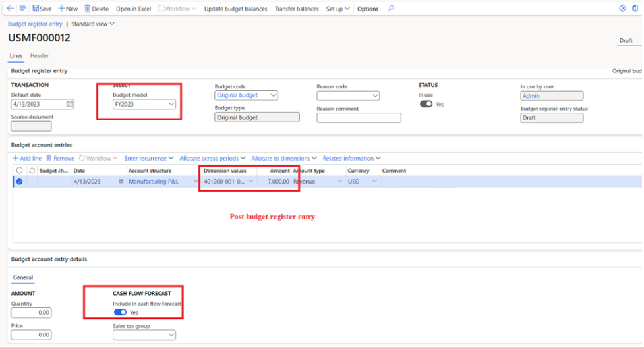Open the Default date calendar picker
The height and width of the screenshot is (347, 644).
coord(70,104)
